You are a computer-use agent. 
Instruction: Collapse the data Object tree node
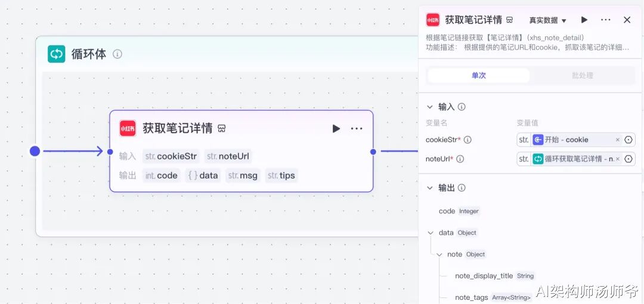pos(431,233)
